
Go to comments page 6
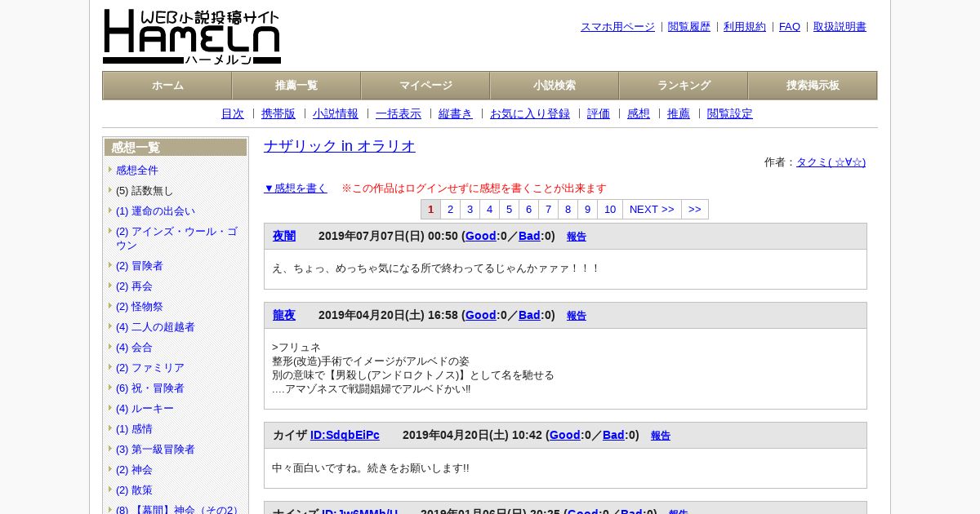[528, 210]
